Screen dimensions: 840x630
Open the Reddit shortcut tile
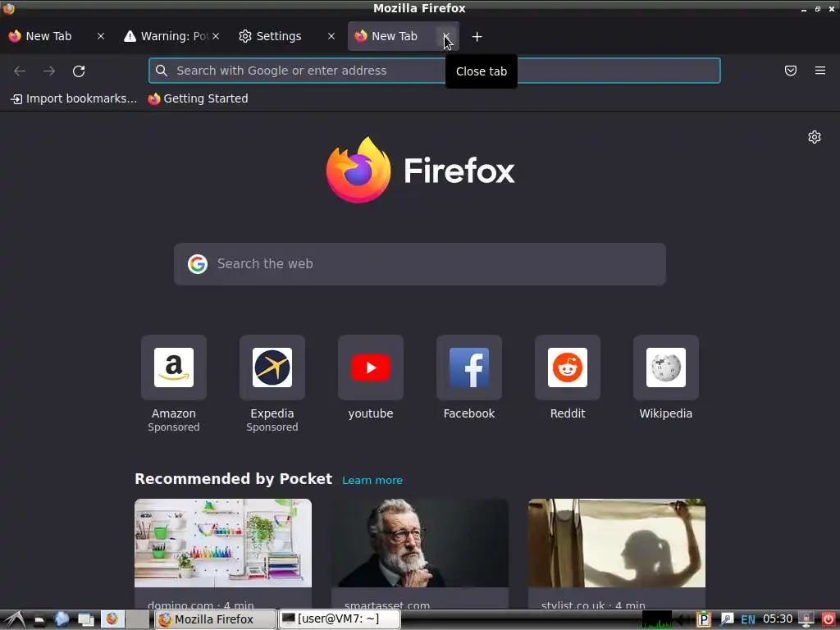point(568,367)
